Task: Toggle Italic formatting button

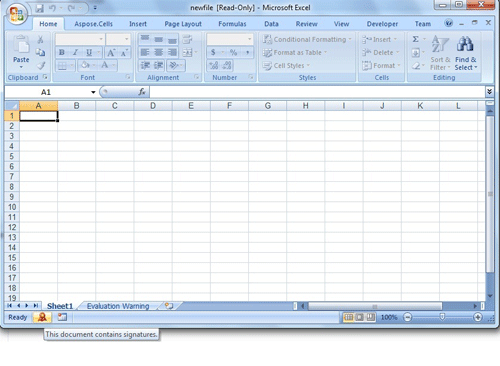Action: 75,52
